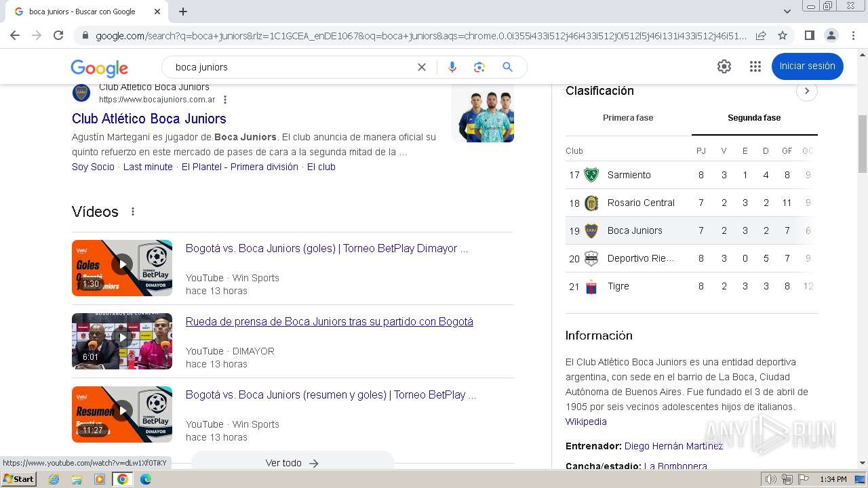Click the volume icon in system tray

[771, 479]
